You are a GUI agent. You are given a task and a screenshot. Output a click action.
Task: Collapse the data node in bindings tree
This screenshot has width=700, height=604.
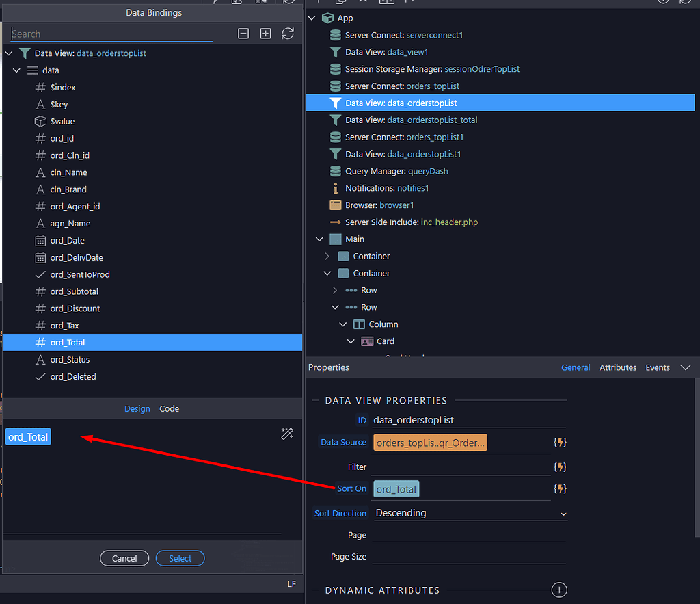coord(17,70)
